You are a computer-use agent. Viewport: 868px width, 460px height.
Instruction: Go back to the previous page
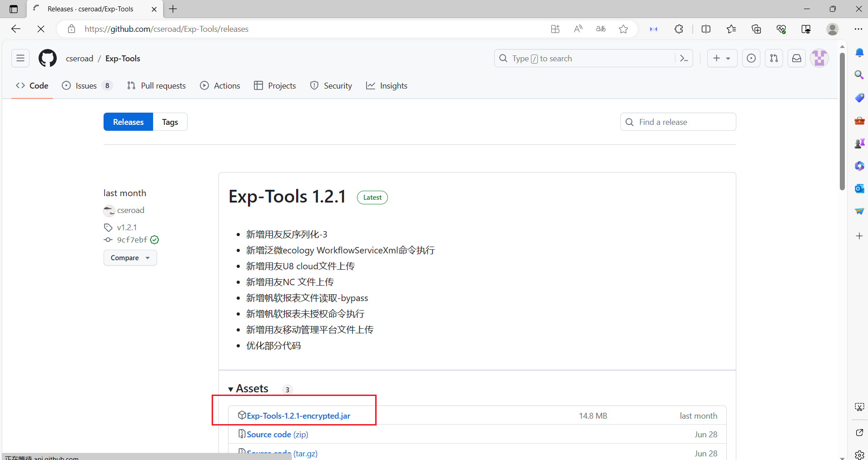(16, 29)
